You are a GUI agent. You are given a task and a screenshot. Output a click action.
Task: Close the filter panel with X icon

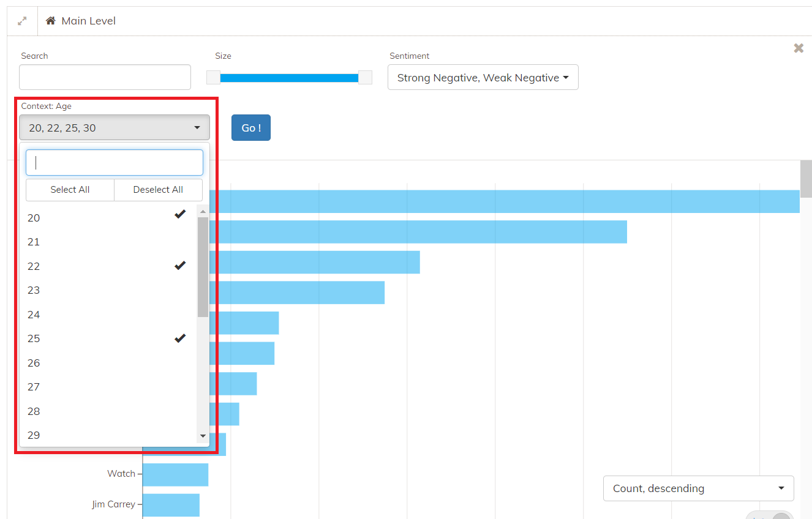(799, 48)
